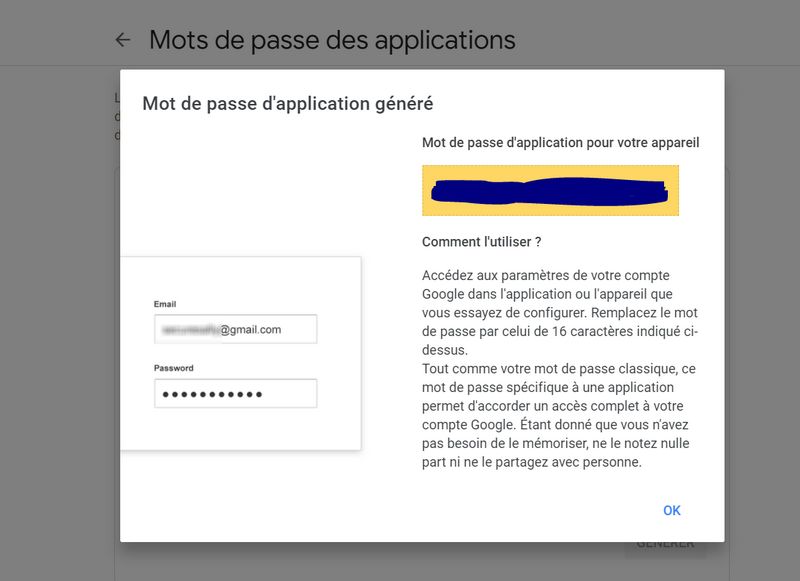800x581 pixels.
Task: Click the "Mot de passe d'application pour votre appareil" label
Action: pyautogui.click(x=560, y=143)
